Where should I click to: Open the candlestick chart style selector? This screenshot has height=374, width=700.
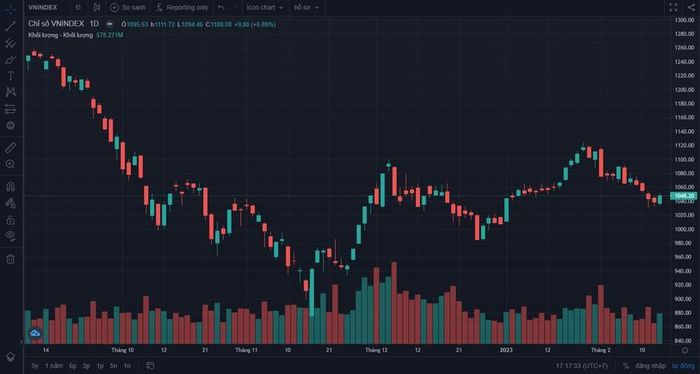click(97, 8)
